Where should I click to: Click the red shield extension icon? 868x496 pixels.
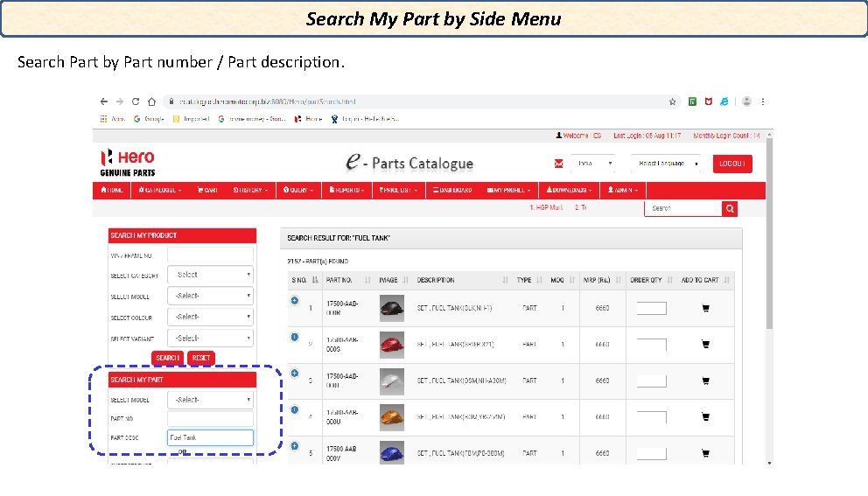pos(708,101)
